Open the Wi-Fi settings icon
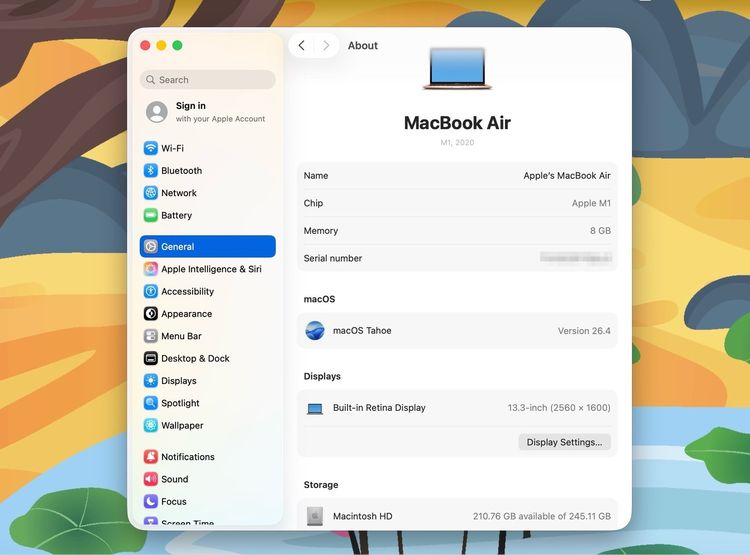Screen dimensions: 750x555 (x=151, y=148)
